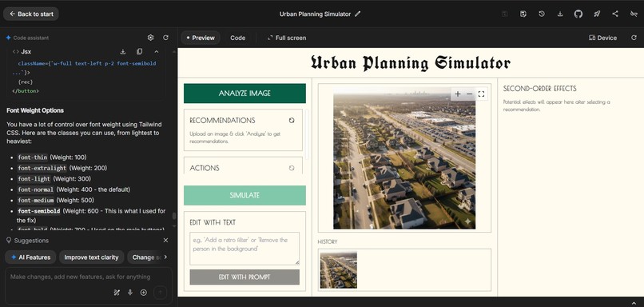Click the SECOND-ORDER EFFECTS heading

click(x=539, y=89)
